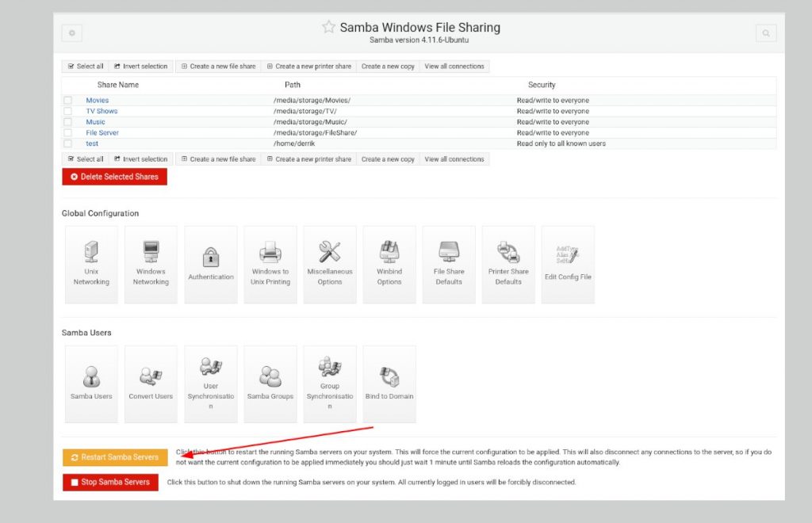
Task: Open the Samba Groups manager
Action: tap(270, 383)
